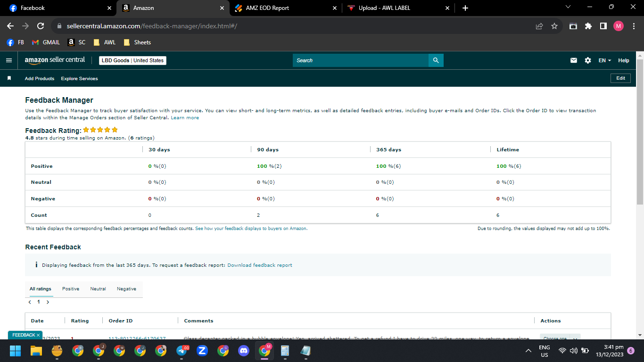
Task: Open the Seller Central settings gear
Action: click(588, 60)
